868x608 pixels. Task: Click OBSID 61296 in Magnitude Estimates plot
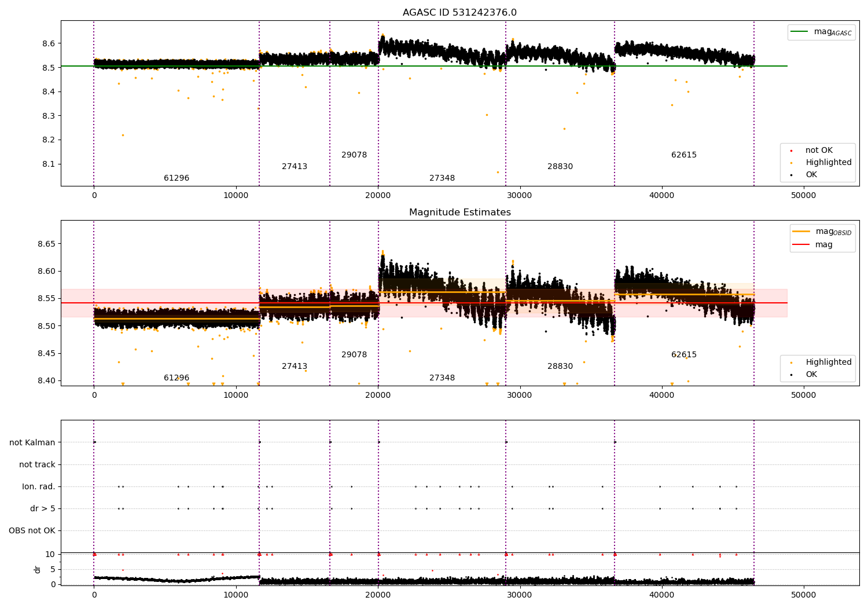tap(176, 378)
